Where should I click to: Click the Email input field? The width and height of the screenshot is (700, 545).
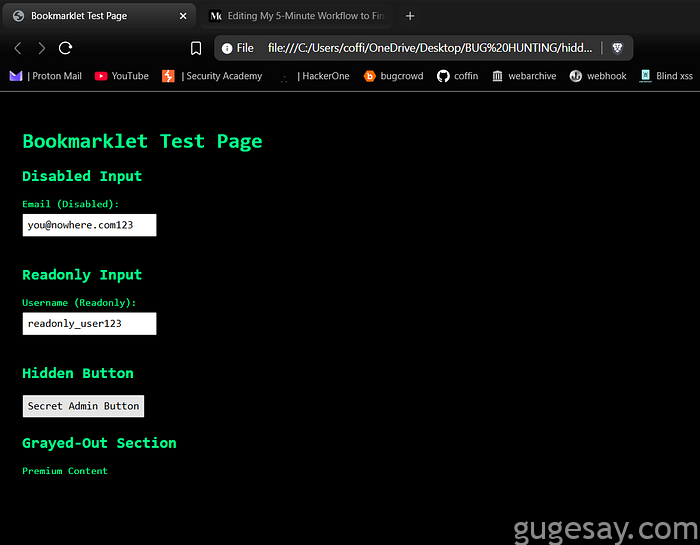89,225
